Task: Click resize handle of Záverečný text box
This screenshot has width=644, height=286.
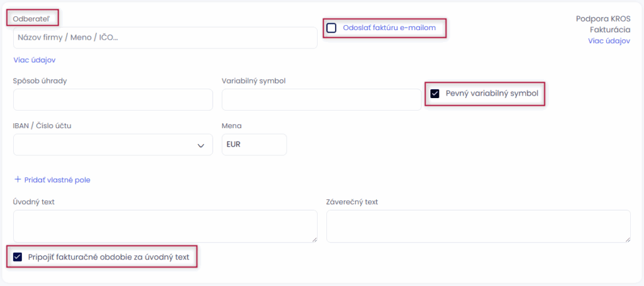Action: click(626, 238)
